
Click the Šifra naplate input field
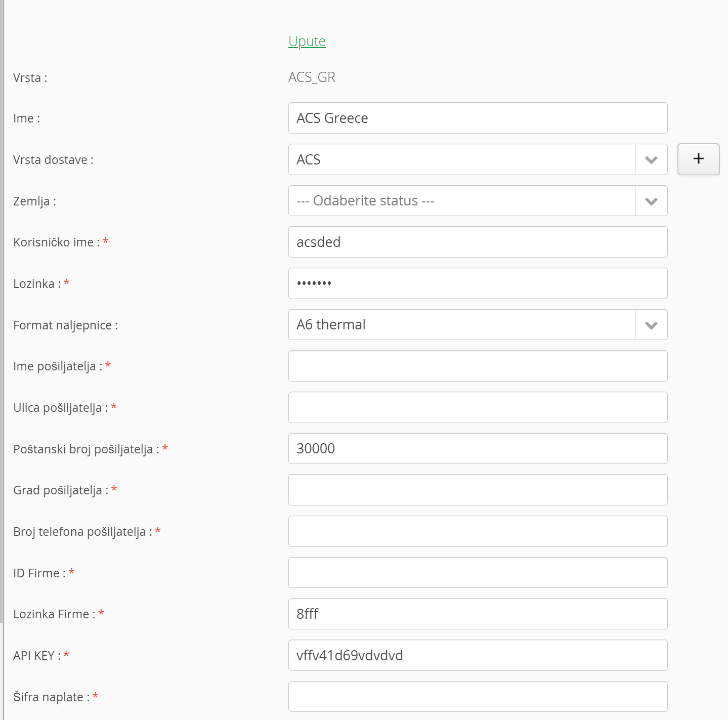478,697
